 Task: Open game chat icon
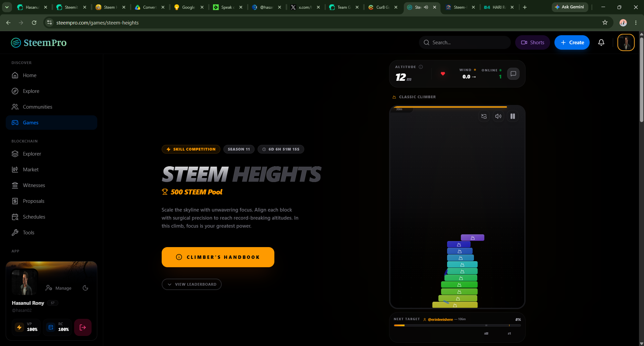point(513,74)
